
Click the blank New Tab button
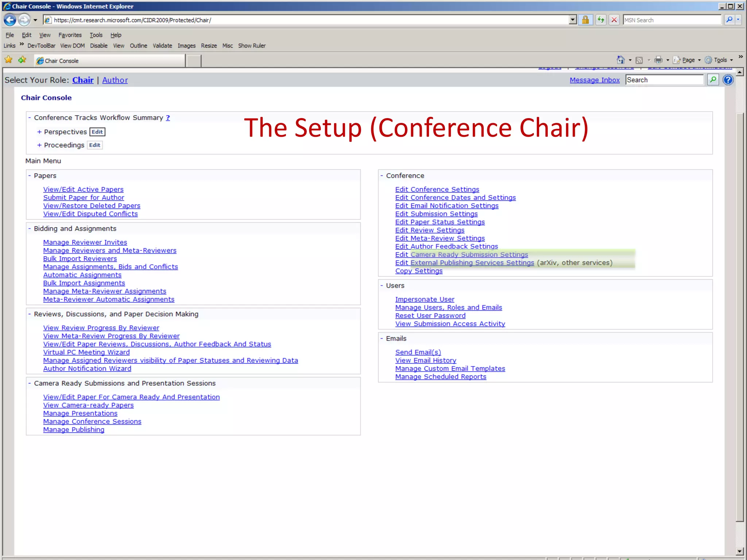pyautogui.click(x=194, y=61)
